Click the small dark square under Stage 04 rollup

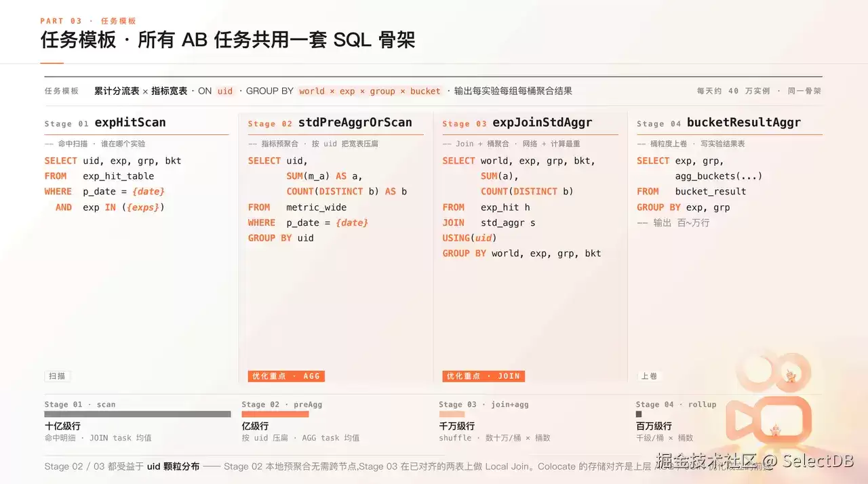[639, 414]
